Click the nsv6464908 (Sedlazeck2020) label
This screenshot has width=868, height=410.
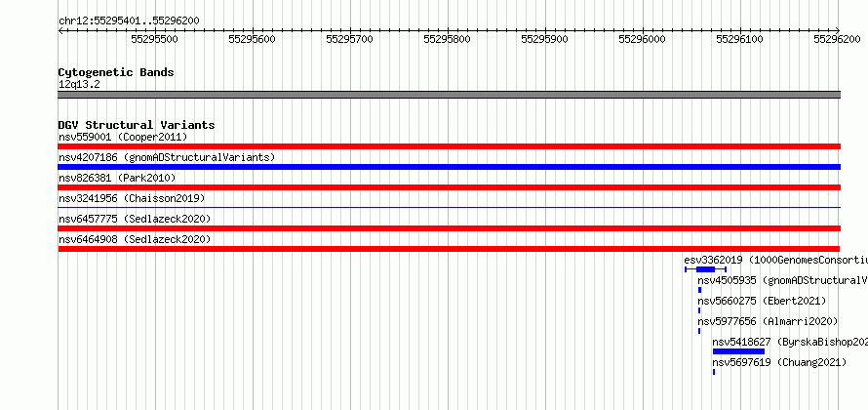(135, 239)
